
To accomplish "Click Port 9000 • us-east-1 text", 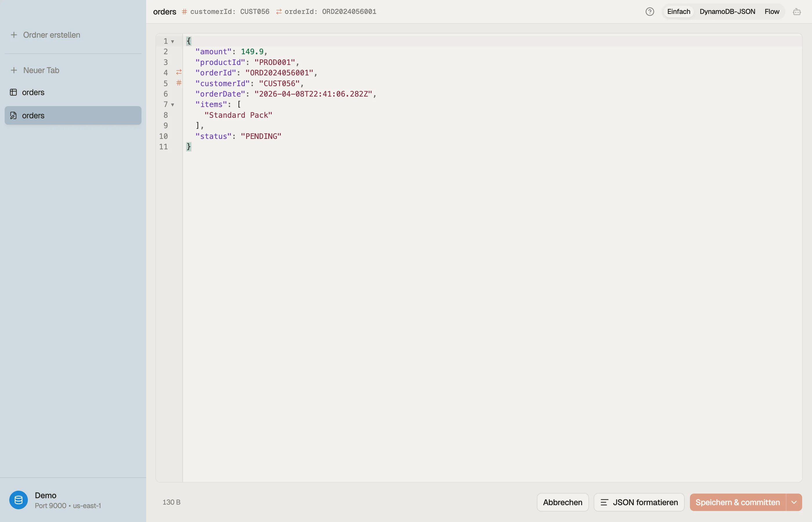I will [x=68, y=506].
